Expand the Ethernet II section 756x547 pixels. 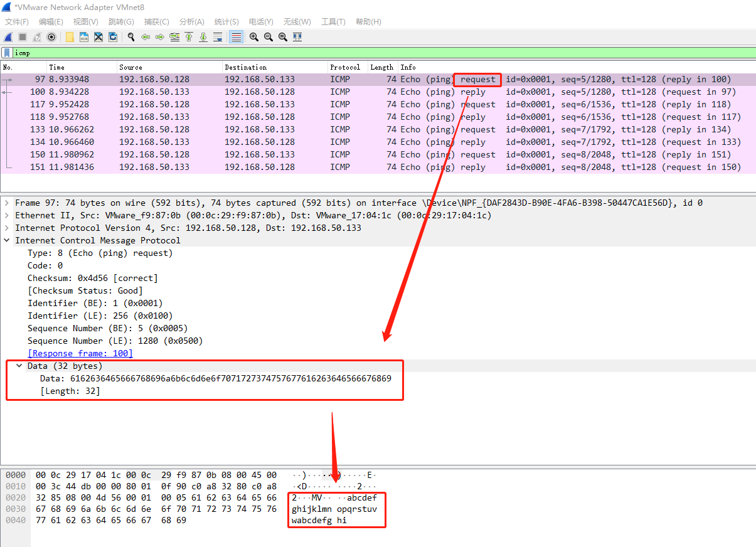pyautogui.click(x=7, y=215)
